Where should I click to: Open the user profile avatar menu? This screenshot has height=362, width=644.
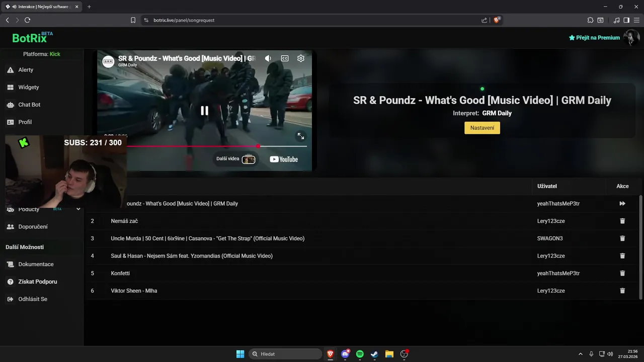pos(631,38)
